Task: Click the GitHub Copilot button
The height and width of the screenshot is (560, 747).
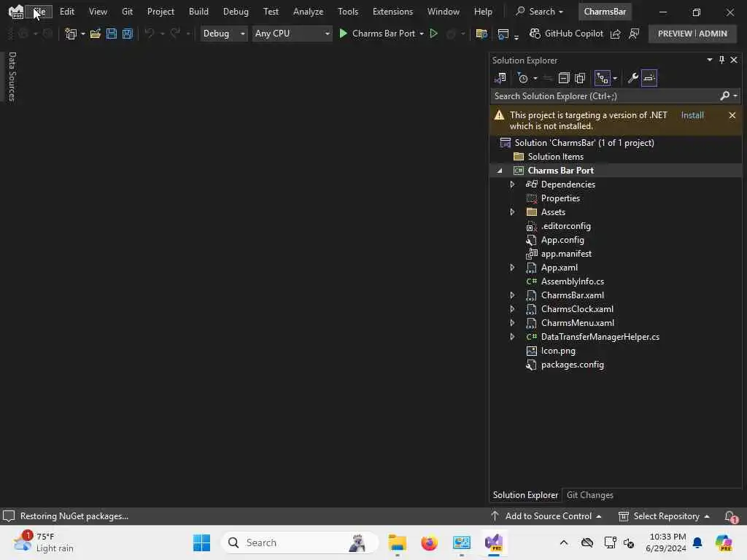Action: 566,34
